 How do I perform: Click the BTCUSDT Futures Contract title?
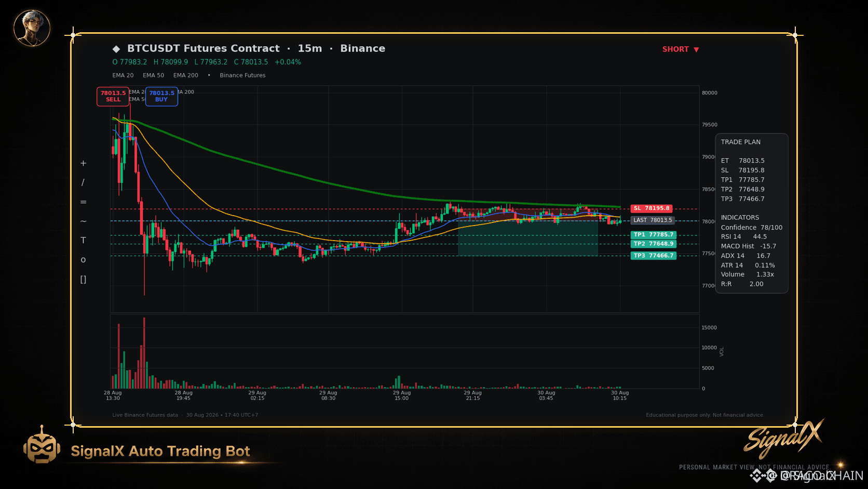point(204,48)
